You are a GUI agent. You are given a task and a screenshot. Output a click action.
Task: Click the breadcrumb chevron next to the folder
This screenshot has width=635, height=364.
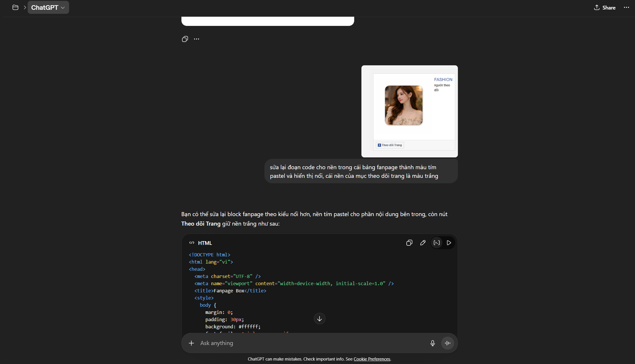(x=25, y=7)
